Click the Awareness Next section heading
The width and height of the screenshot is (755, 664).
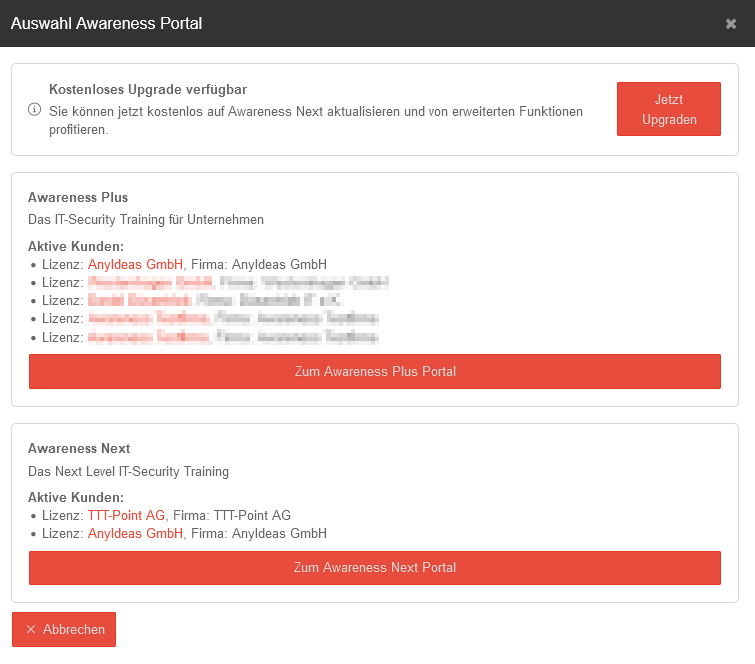(x=79, y=448)
